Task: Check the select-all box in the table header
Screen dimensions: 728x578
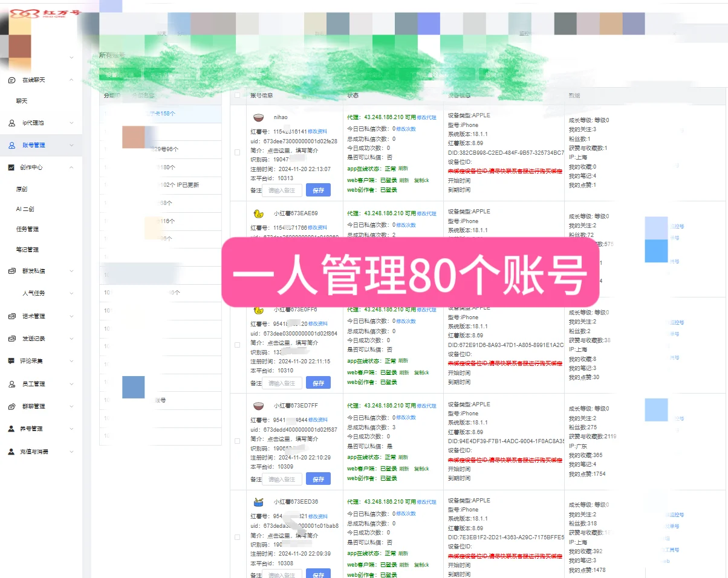Action: click(237, 96)
